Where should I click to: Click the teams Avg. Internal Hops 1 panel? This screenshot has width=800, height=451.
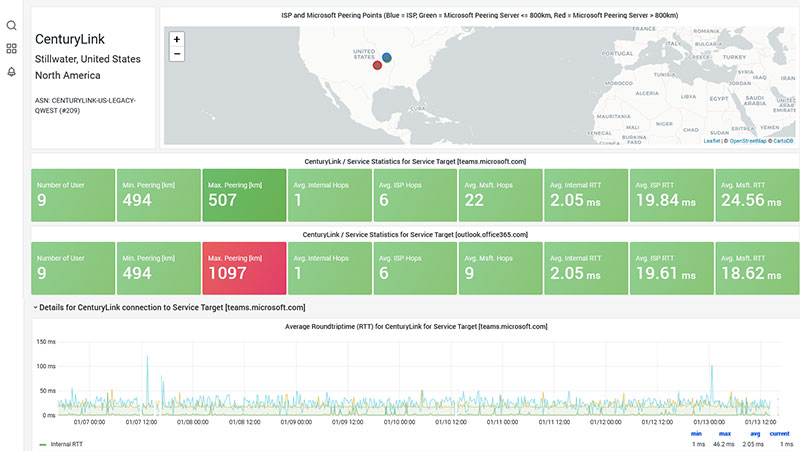330,195
